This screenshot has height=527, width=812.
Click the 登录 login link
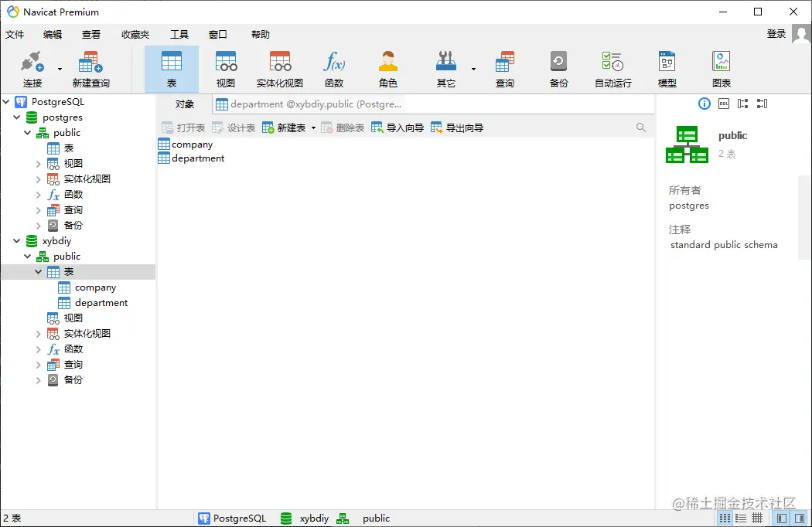pyautogui.click(x=776, y=34)
